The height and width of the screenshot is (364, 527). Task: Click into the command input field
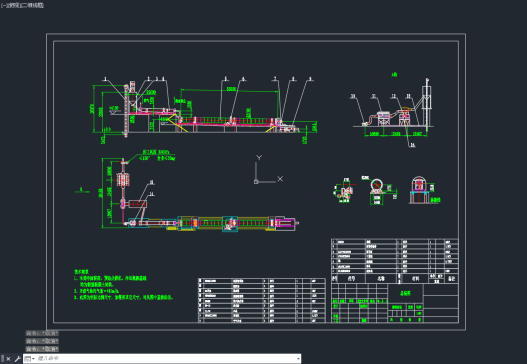[165, 359]
